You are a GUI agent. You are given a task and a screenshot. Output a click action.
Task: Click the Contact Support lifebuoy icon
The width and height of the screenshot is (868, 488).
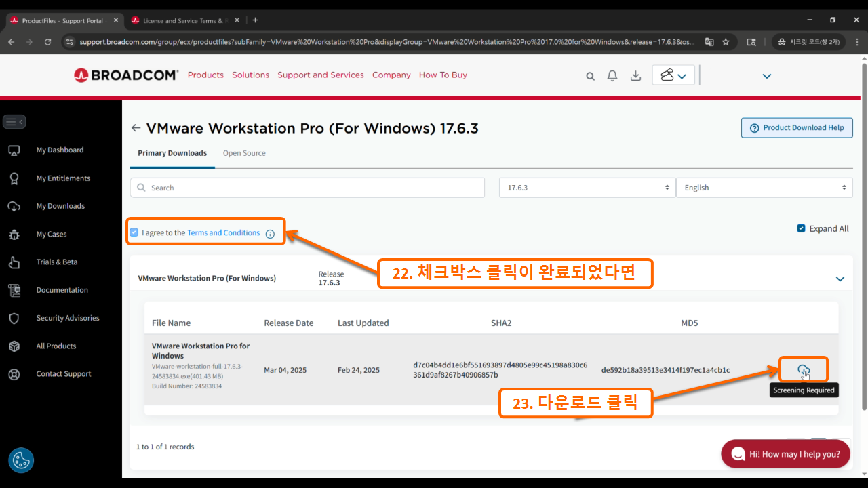pyautogui.click(x=14, y=374)
